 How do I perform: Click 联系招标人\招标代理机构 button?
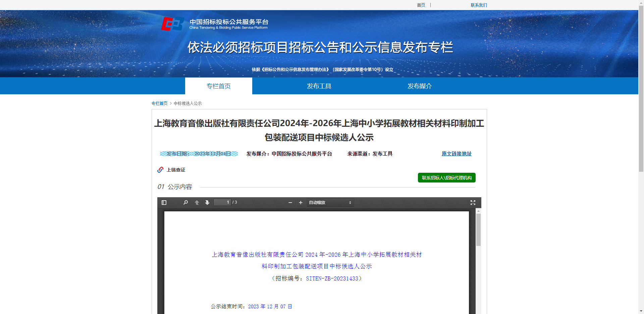(x=447, y=178)
